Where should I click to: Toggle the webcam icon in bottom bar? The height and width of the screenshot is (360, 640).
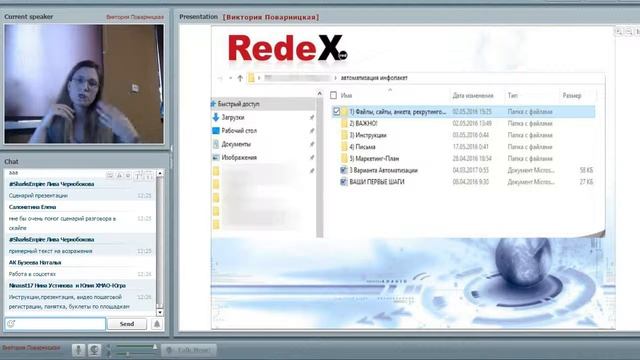pos(94,350)
